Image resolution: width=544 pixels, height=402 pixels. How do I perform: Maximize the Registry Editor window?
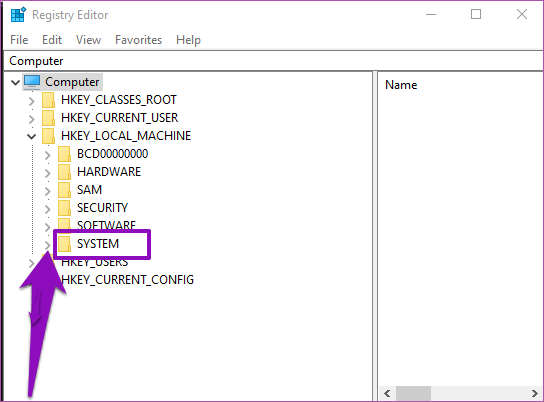[476, 15]
